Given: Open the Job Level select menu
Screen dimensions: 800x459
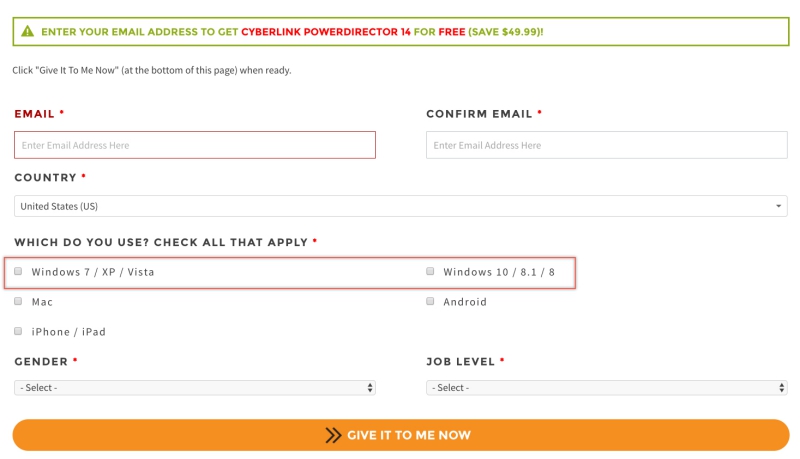Looking at the screenshot, I should pos(606,387).
